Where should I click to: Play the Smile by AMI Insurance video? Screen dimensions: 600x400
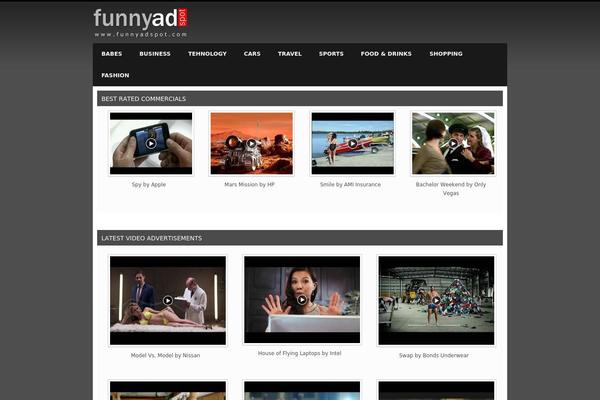coord(352,144)
